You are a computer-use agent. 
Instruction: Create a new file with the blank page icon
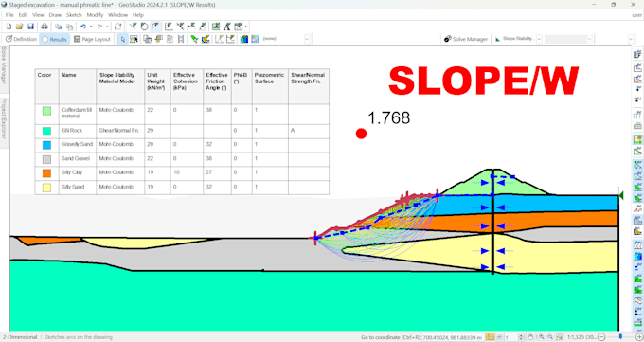coord(9,27)
